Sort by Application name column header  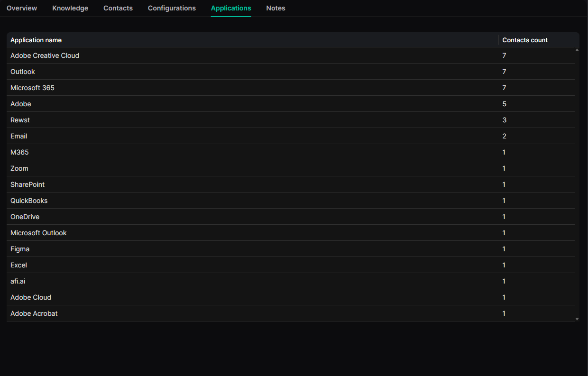pyautogui.click(x=252, y=40)
